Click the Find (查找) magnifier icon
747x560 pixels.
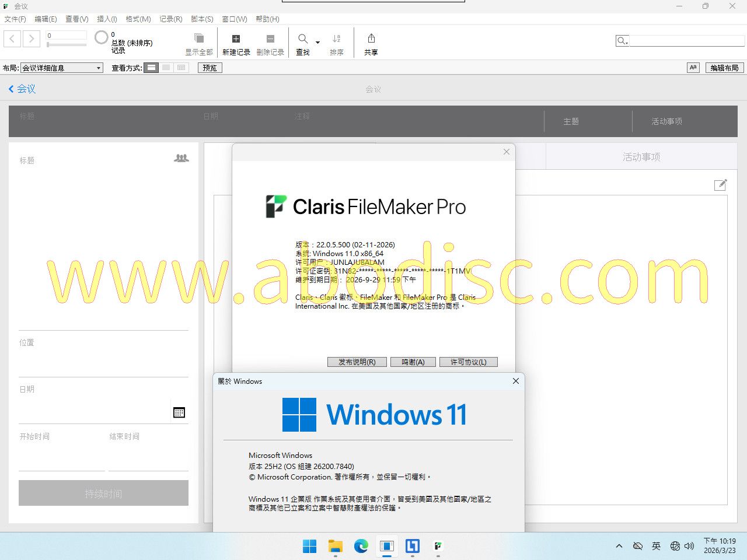point(302,39)
